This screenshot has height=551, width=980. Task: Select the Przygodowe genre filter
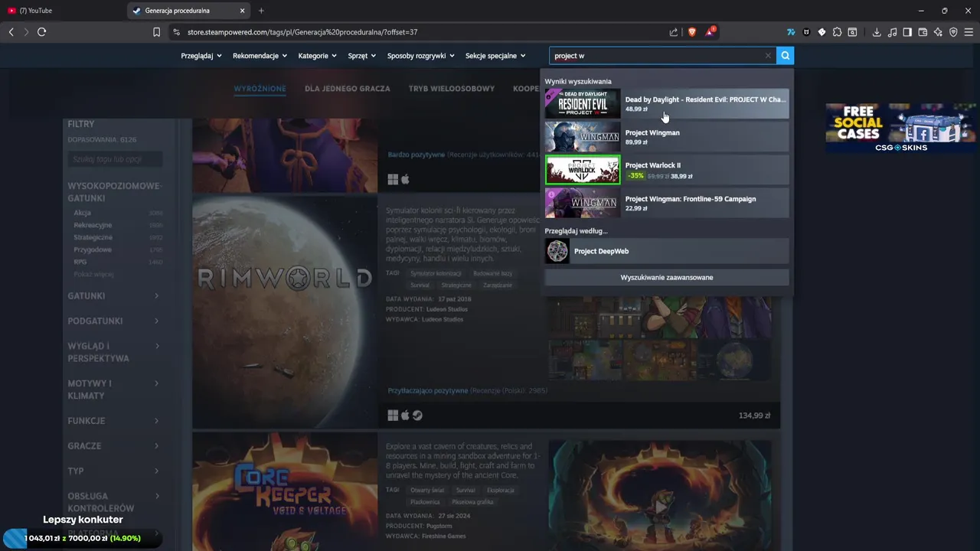coord(93,249)
